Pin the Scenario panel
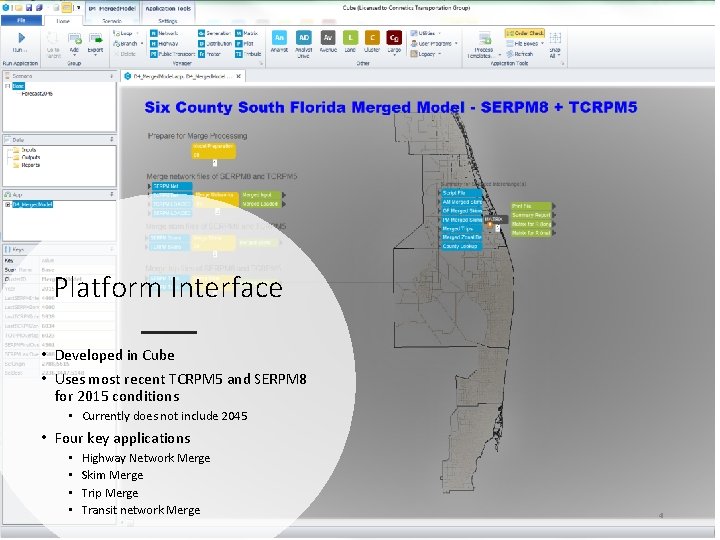 112,76
